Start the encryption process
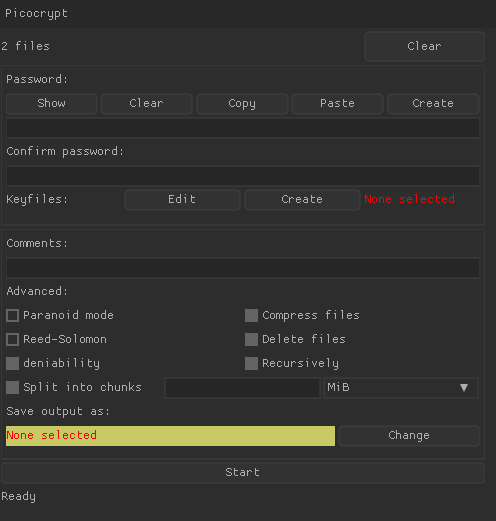 243,473
